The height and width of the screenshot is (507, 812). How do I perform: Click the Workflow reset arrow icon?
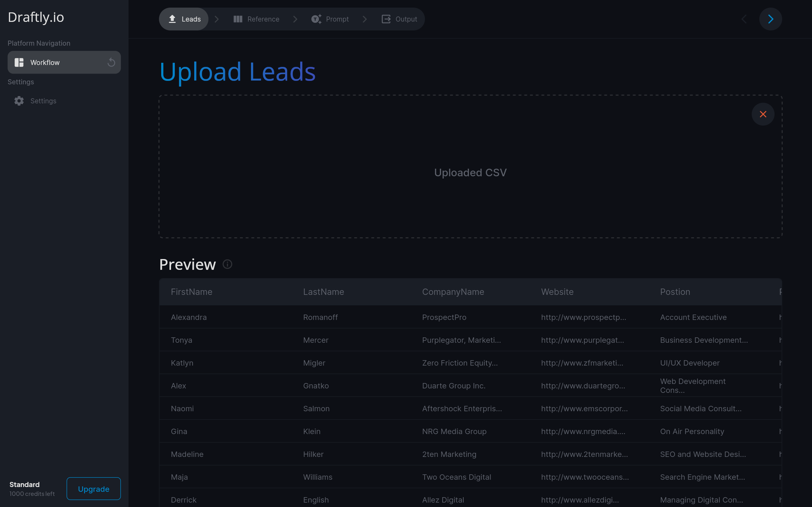(111, 62)
